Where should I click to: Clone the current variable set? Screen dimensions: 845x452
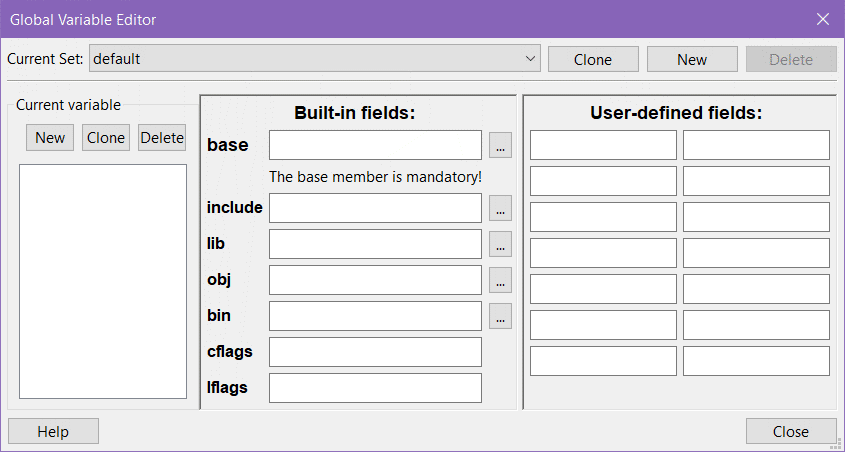(593, 59)
